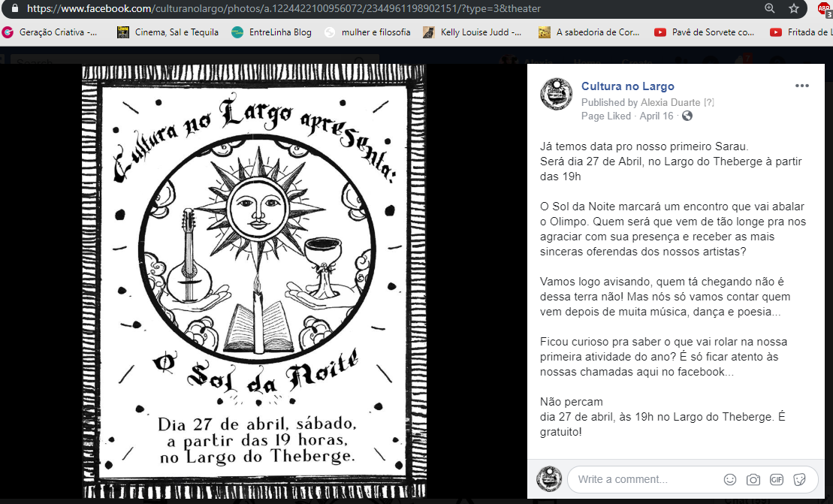Open the Page Liked dropdown
The width and height of the screenshot is (833, 504).
606,116
